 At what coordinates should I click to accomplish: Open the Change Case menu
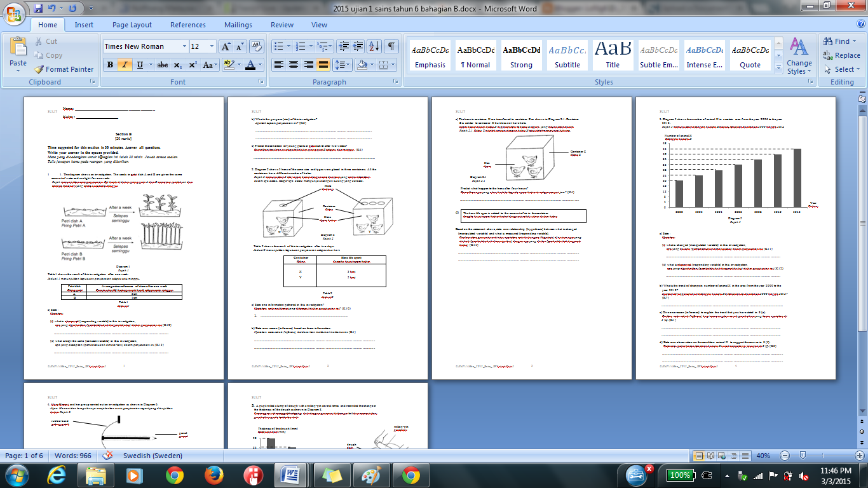pos(209,65)
